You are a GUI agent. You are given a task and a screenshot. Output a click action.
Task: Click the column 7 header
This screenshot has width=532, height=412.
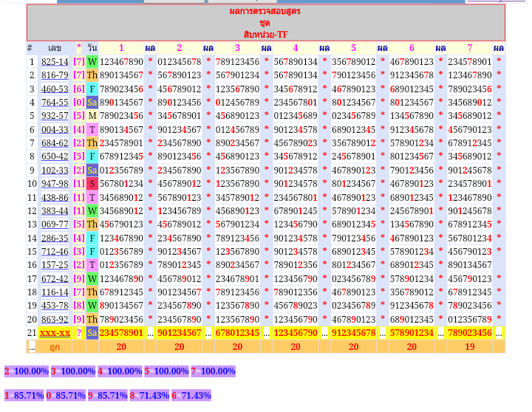tap(470, 48)
